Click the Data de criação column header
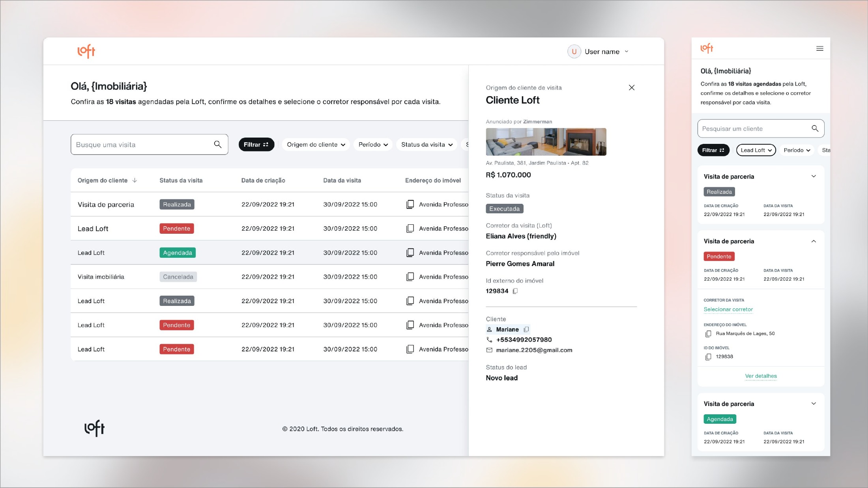Image resolution: width=868 pixels, height=488 pixels. click(263, 181)
